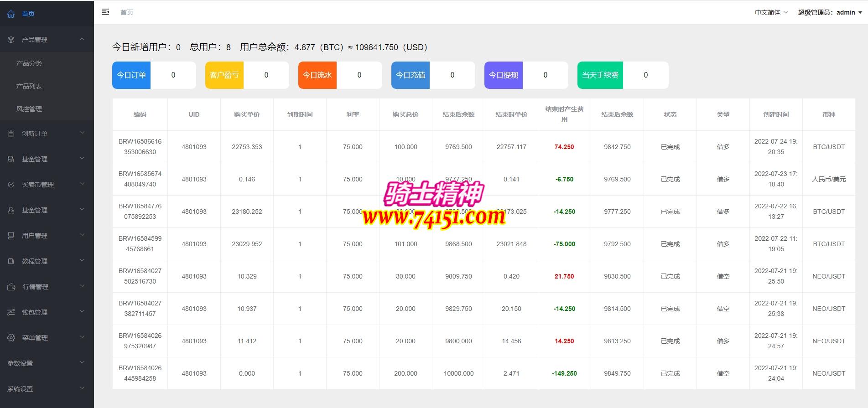This screenshot has width=868, height=408.
Task: Open the 超级管理员 admin account dropdown
Action: [x=830, y=12]
